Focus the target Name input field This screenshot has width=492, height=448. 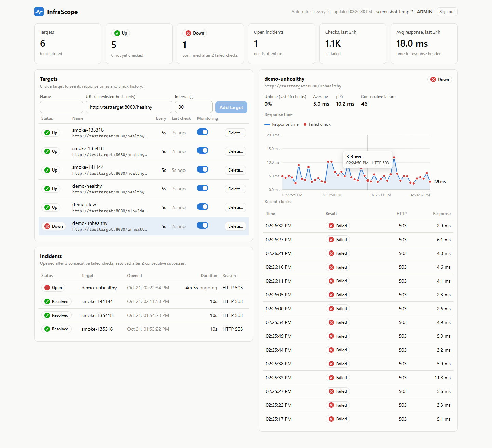(61, 107)
